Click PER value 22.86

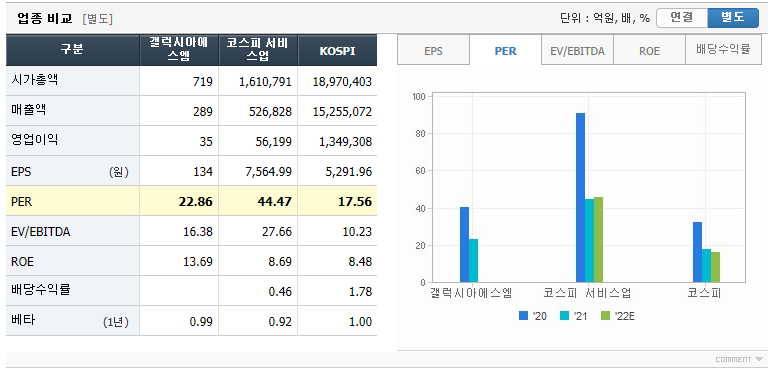(196, 202)
